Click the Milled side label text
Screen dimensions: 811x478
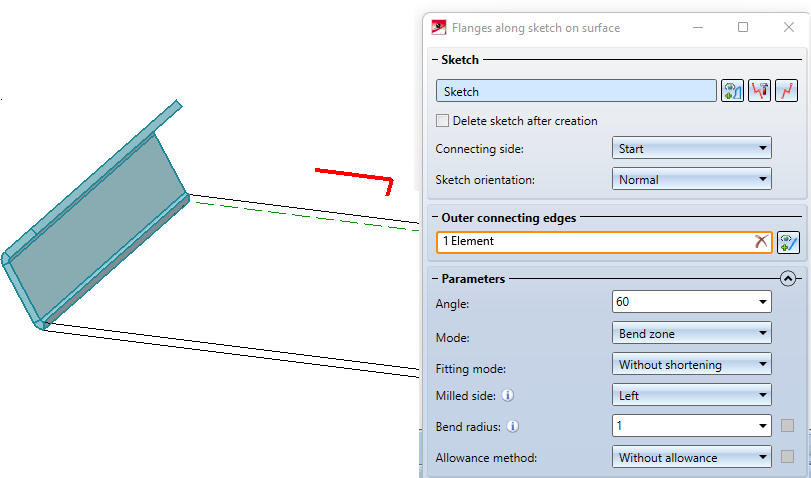point(465,396)
